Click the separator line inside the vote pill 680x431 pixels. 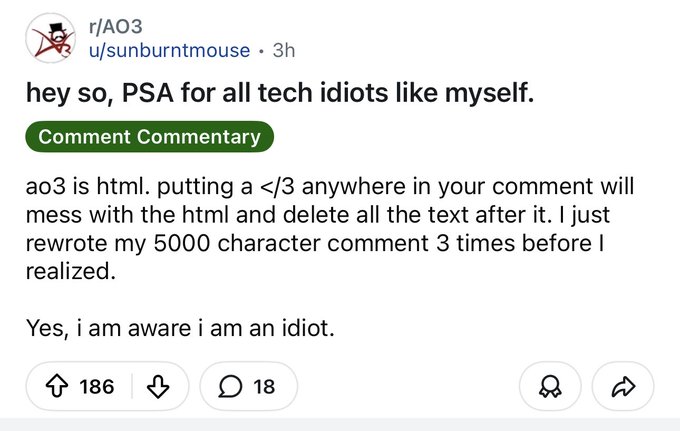pos(131,385)
